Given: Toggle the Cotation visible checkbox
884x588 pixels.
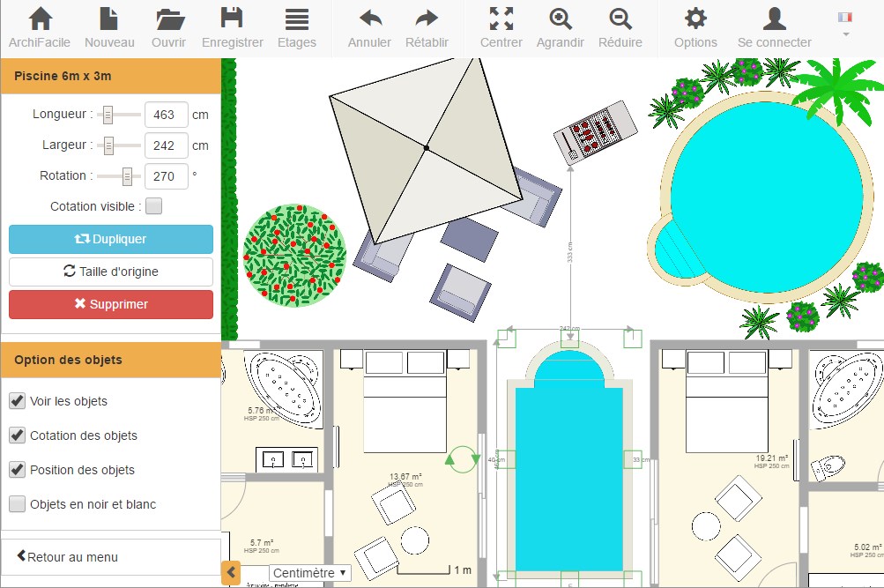Looking at the screenshot, I should click(153, 206).
